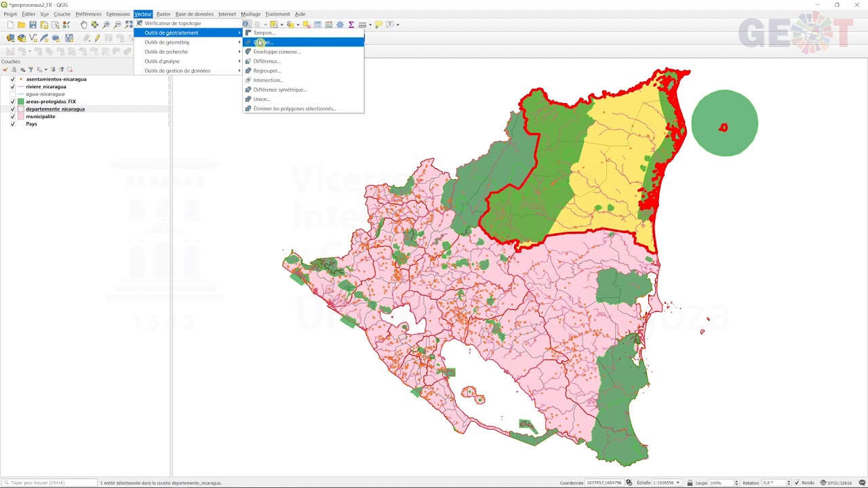Expand Outils de recherche submenu
The height and width of the screenshot is (488, 868).
[x=188, y=52]
